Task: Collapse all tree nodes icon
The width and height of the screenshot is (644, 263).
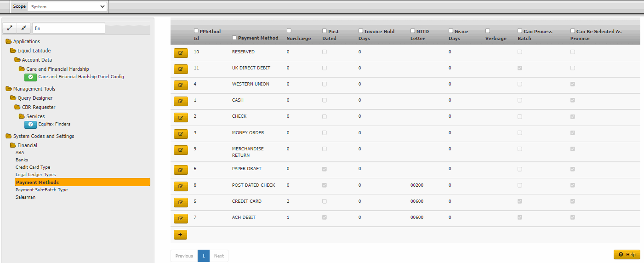Action: point(23,28)
